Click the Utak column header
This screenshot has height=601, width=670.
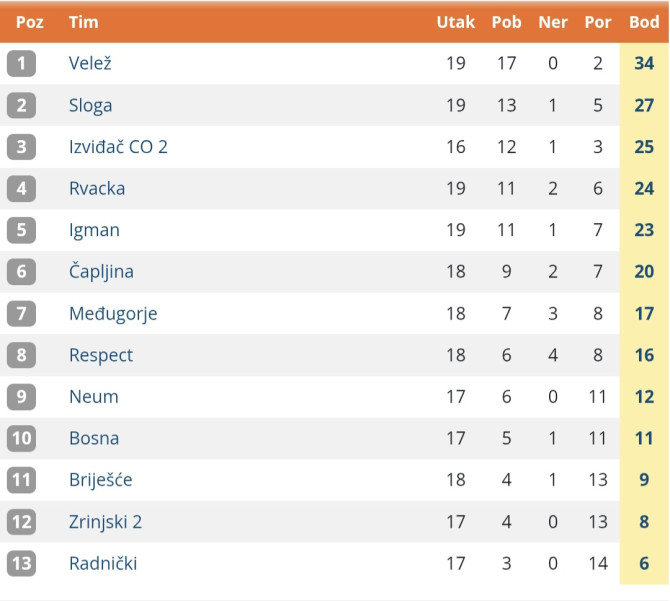456,22
